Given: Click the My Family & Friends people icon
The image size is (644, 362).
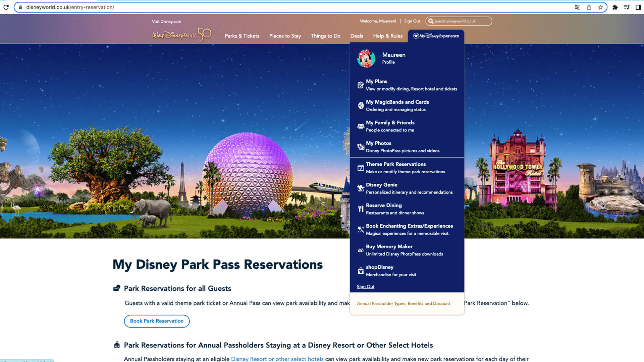Looking at the screenshot, I should point(361,126).
